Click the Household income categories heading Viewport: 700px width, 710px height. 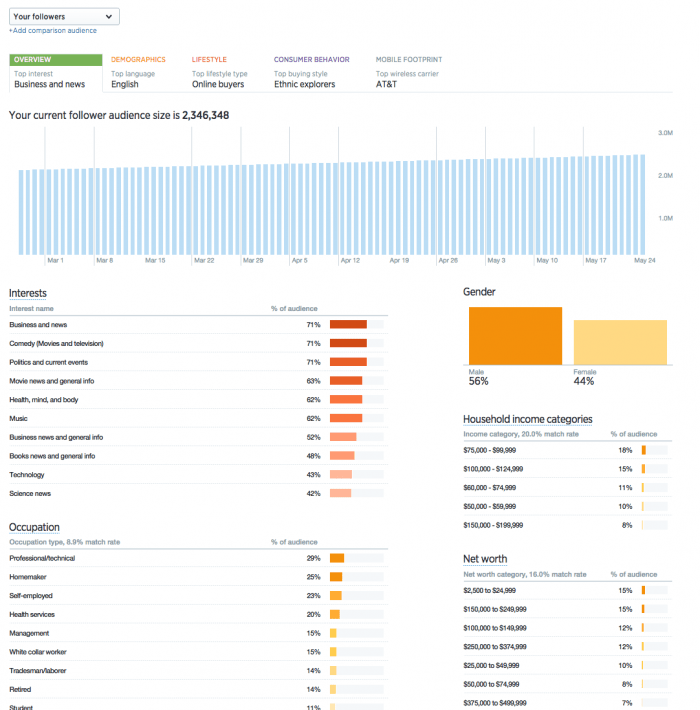(x=527, y=419)
